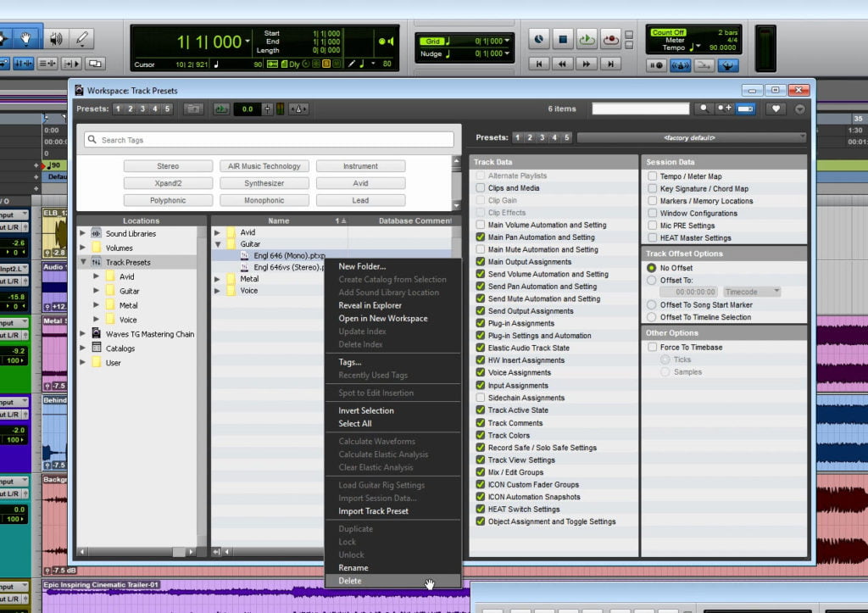Select the Monophonic tag button
Screen dimensions: 868x613
(264, 200)
